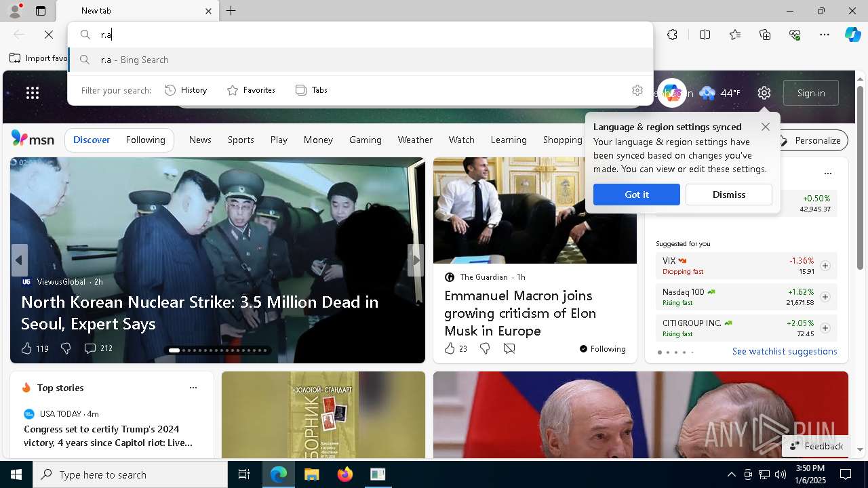Screen dimensions: 868x488
Task: Add CITIGROUP INC. to watchlist
Action: coord(825,328)
